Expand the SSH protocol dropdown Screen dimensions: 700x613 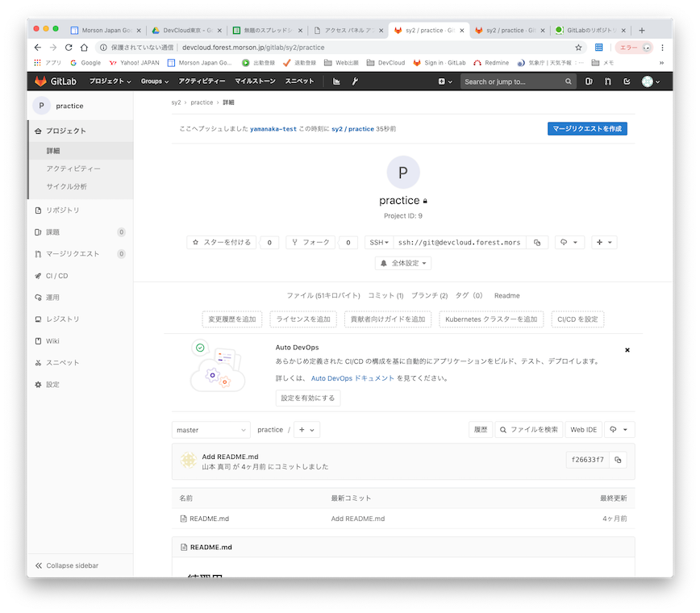tap(379, 242)
